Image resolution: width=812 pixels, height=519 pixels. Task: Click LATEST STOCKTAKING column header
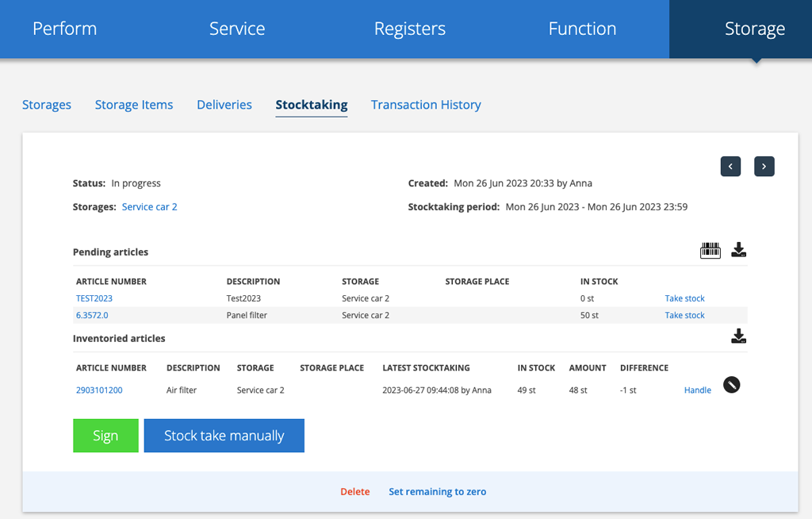426,367
